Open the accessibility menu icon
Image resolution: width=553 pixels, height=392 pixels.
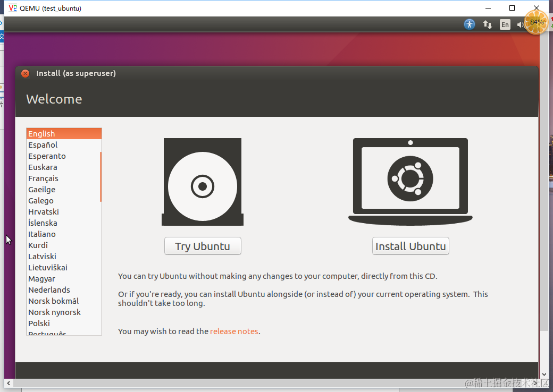470,24
